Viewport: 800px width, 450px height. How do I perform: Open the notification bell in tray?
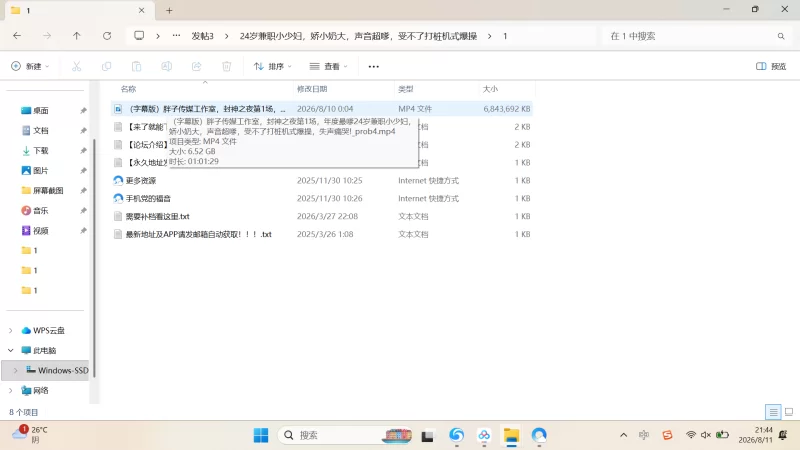click(783, 435)
